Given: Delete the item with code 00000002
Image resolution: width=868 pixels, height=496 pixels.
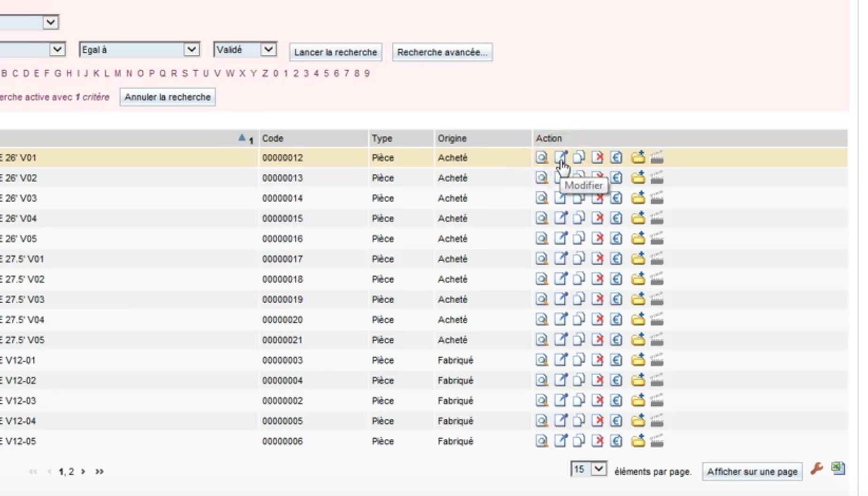Looking at the screenshot, I should [x=597, y=400].
